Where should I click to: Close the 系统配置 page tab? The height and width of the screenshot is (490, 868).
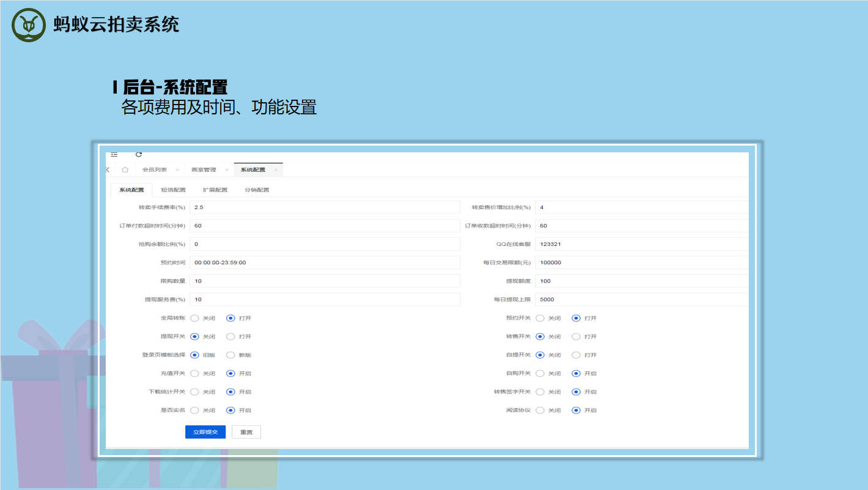pos(276,170)
